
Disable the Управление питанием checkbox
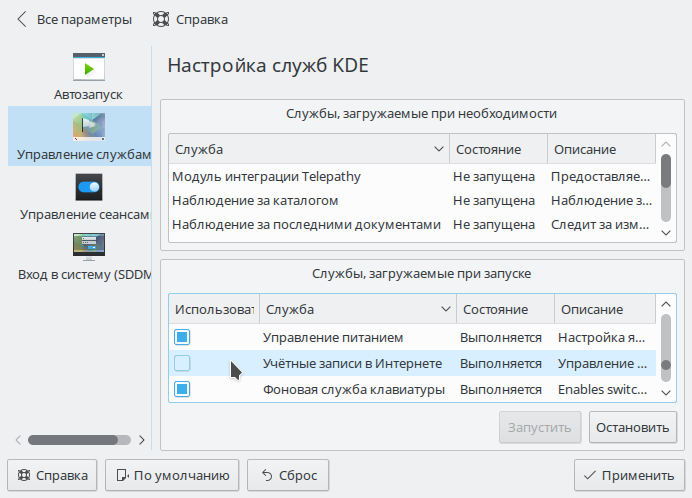click(182, 337)
